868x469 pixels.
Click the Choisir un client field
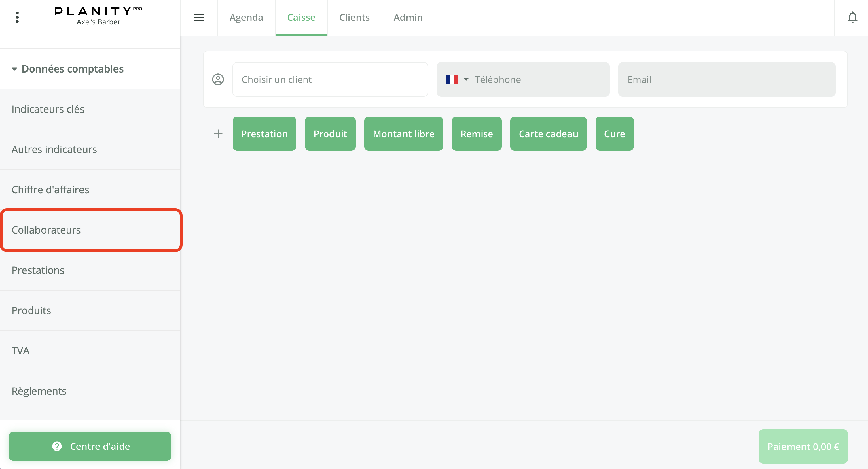pos(330,79)
